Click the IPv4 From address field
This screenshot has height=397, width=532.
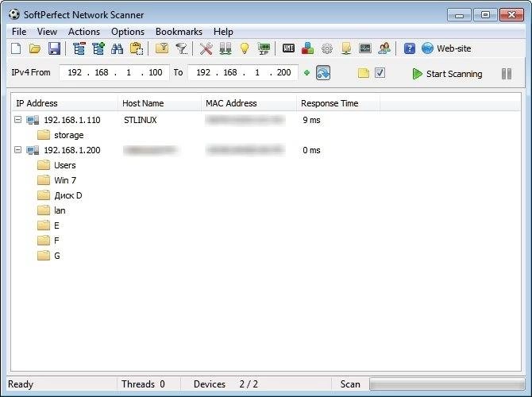114,72
